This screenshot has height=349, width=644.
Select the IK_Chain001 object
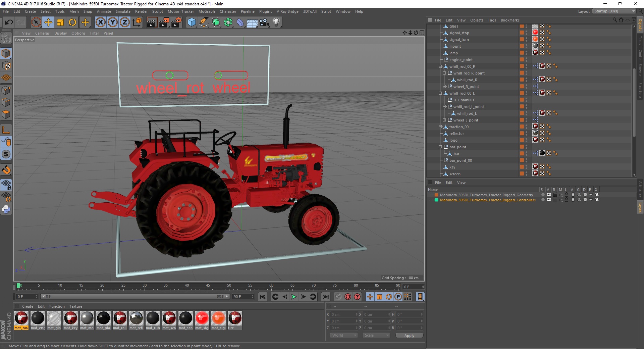(464, 100)
